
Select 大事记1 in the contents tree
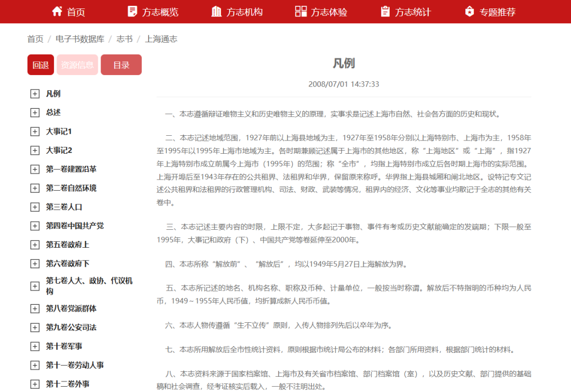coord(59,132)
